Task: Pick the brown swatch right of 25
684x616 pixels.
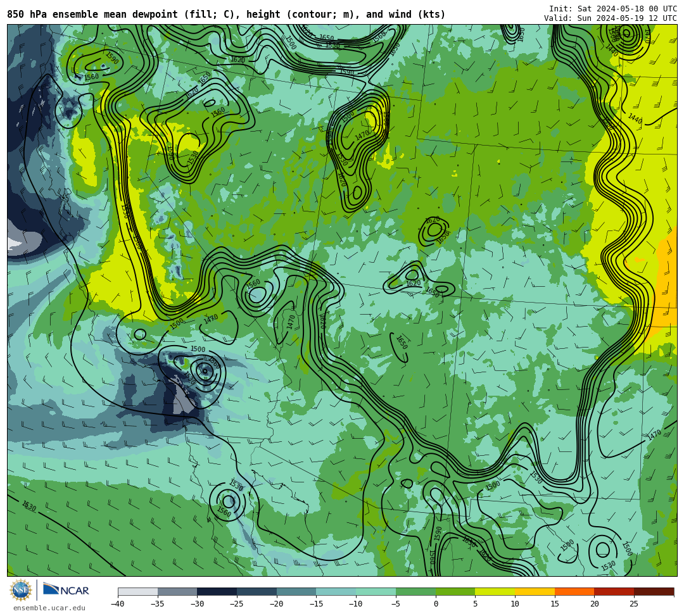Action: click(654, 591)
